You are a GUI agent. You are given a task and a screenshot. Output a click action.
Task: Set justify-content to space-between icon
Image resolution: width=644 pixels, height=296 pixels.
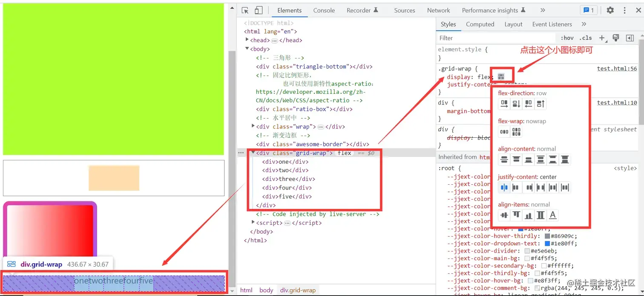[540, 187]
